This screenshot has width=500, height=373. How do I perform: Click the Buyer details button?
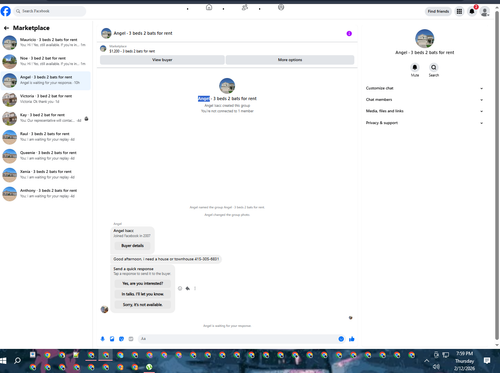pos(132,246)
